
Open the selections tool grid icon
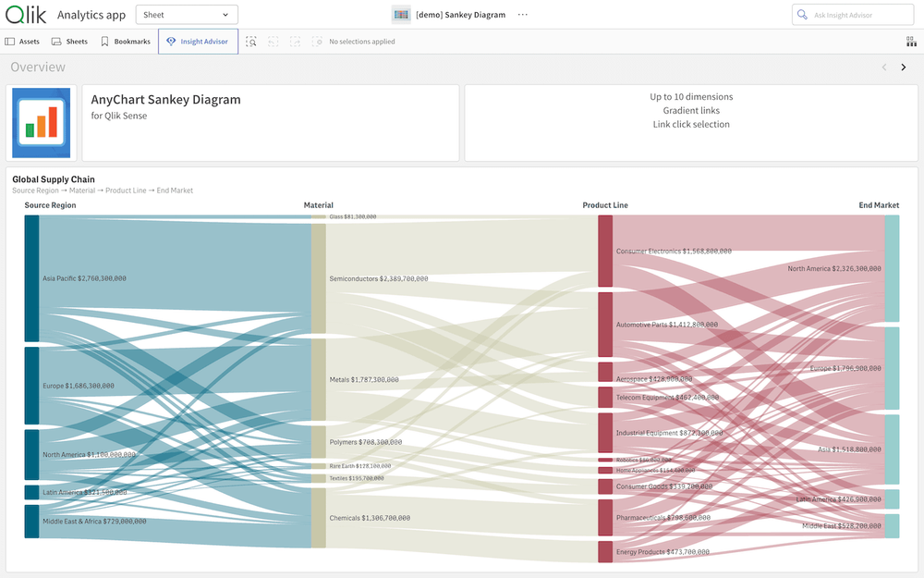point(911,42)
